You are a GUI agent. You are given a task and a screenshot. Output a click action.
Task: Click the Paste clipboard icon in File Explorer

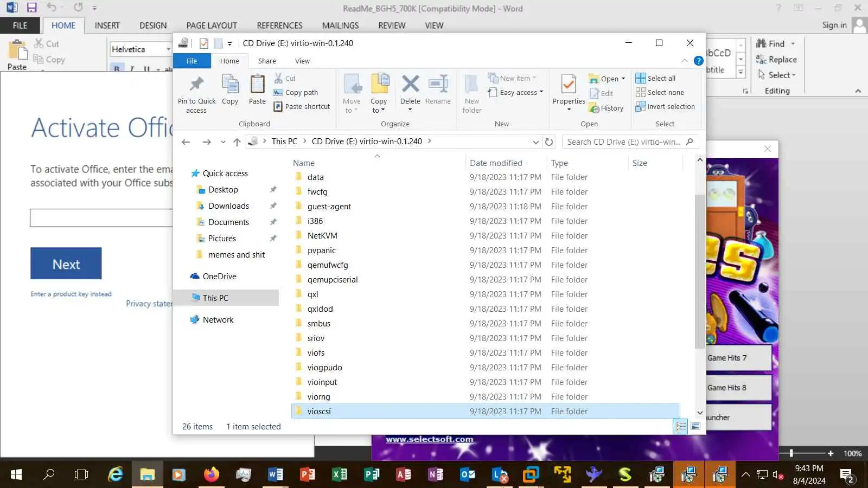(257, 85)
